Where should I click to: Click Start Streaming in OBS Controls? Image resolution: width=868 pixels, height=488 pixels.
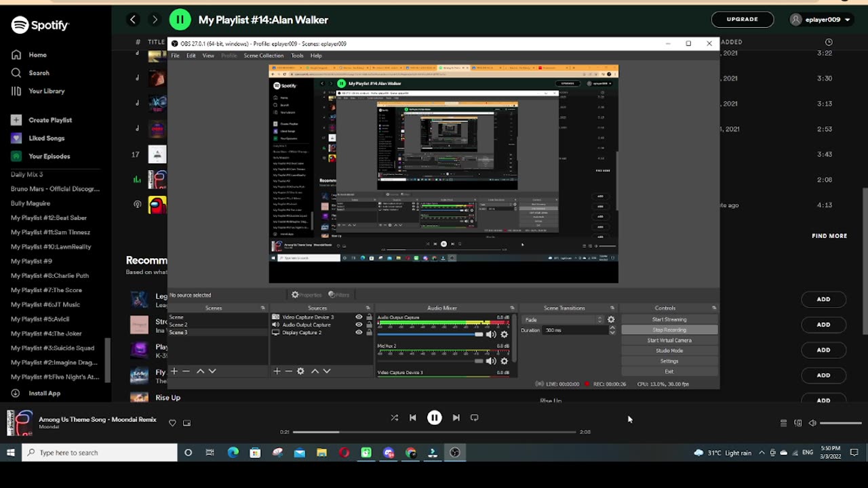click(x=669, y=319)
